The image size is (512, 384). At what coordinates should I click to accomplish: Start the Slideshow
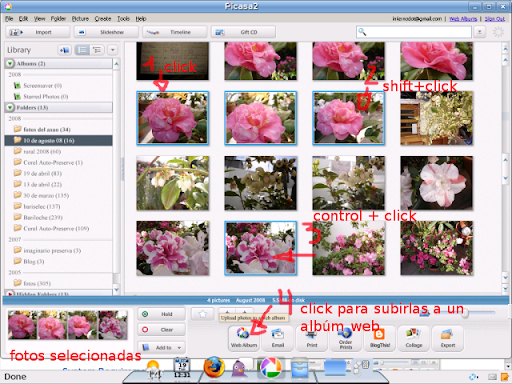(x=106, y=32)
